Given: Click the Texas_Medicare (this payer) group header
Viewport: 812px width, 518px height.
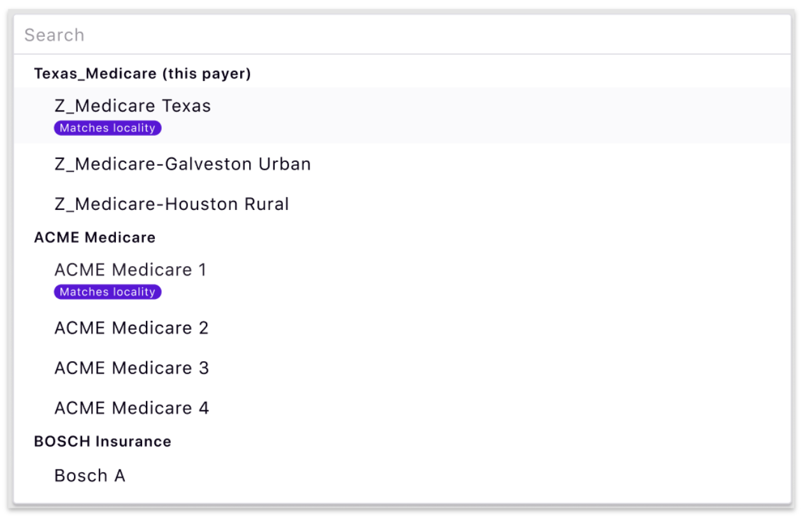Looking at the screenshot, I should 142,73.
